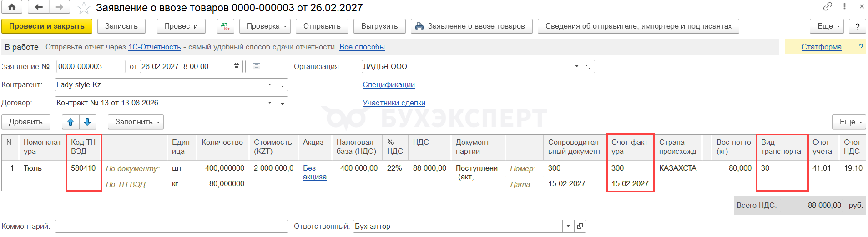Follow the 1С-Отчетность link

pos(155,47)
